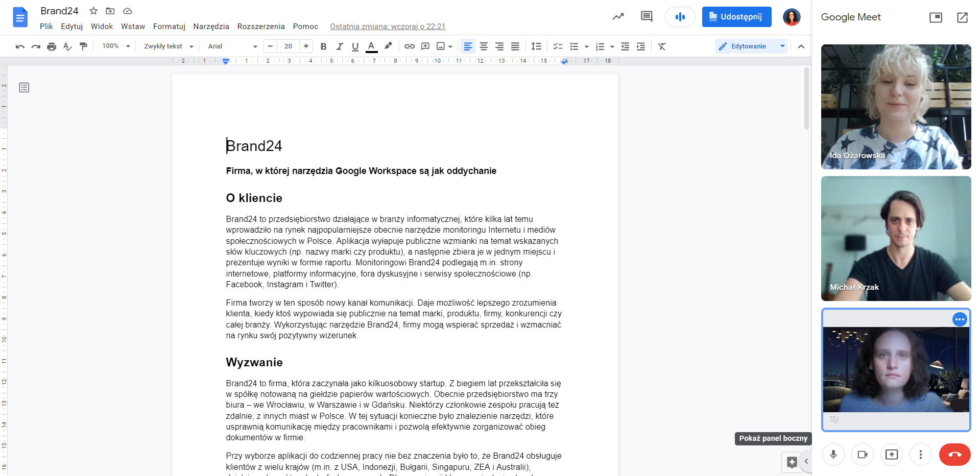Print the document
This screenshot has height=476, width=980.
click(x=52, y=46)
